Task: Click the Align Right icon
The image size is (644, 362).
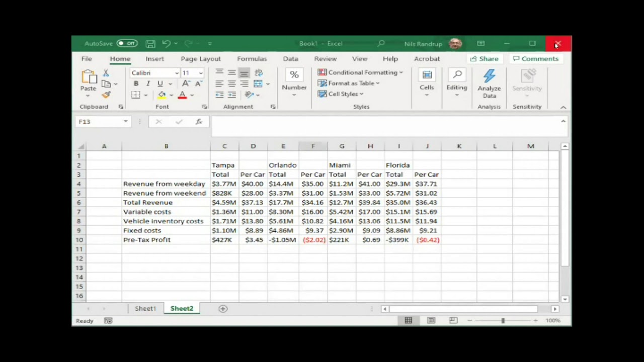Action: pyautogui.click(x=244, y=84)
